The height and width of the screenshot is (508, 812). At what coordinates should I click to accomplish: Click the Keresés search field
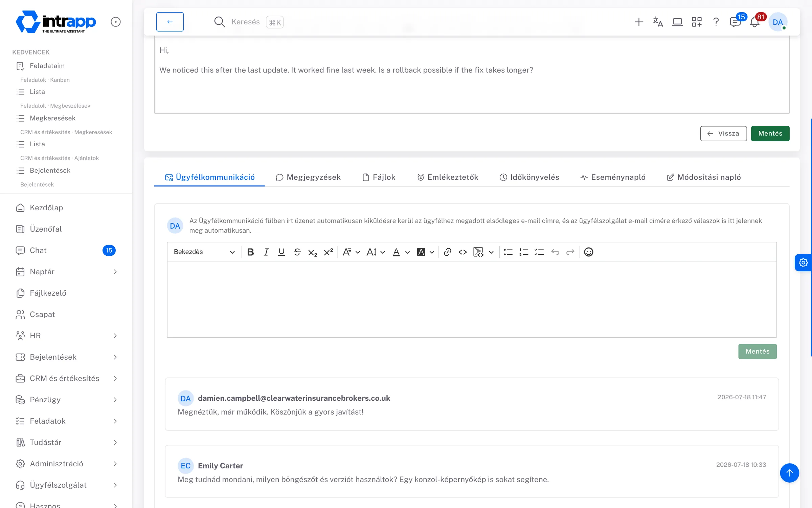click(249, 22)
